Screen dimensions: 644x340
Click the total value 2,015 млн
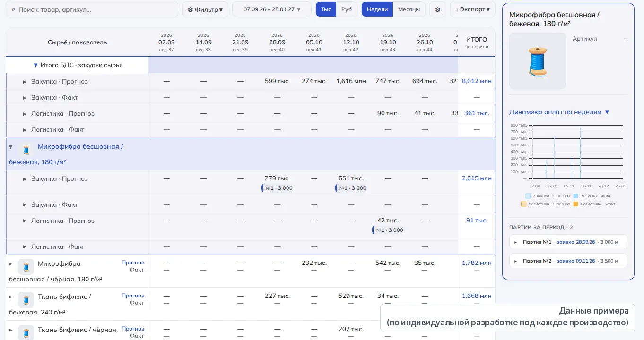pos(477,178)
